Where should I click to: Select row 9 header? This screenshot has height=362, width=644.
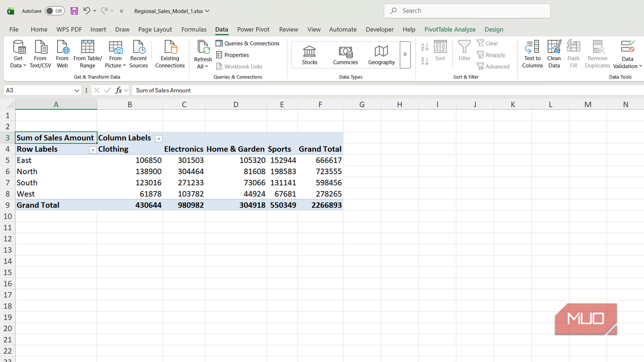point(7,205)
